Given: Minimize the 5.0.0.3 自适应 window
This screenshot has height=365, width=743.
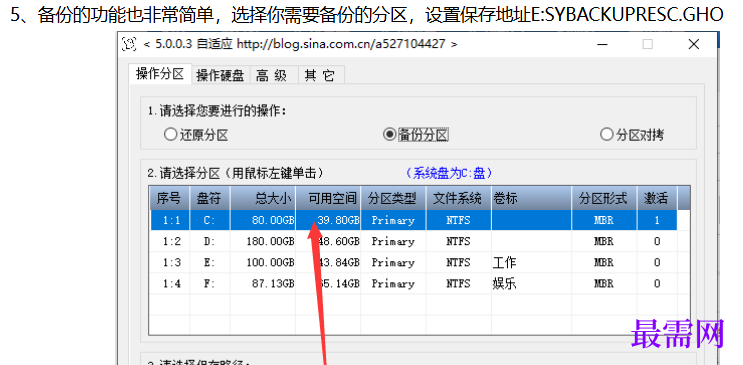Looking at the screenshot, I should click(x=603, y=44).
